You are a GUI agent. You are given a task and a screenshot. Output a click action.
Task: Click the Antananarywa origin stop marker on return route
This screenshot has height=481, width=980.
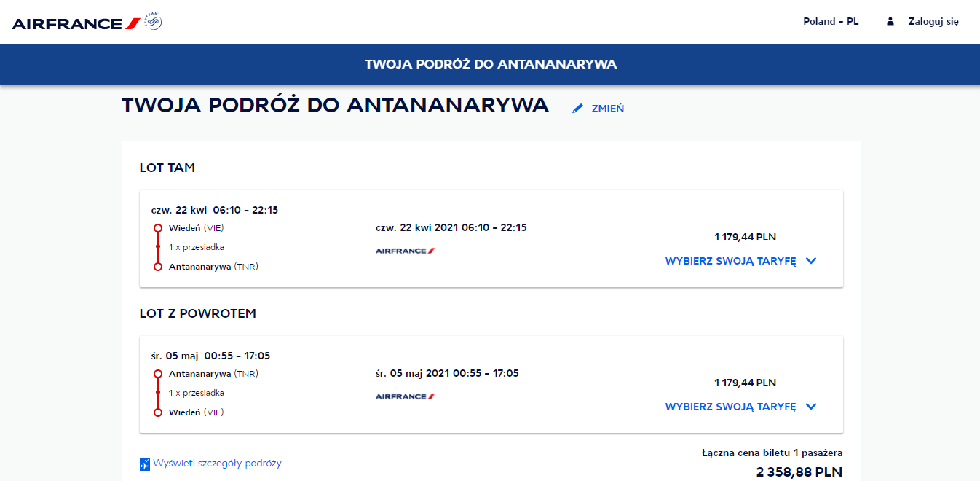158,374
